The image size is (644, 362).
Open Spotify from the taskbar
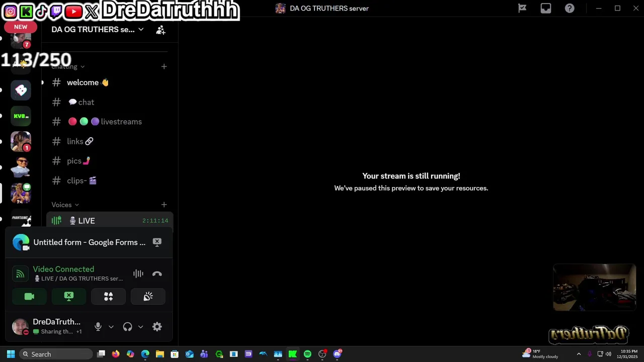307,354
